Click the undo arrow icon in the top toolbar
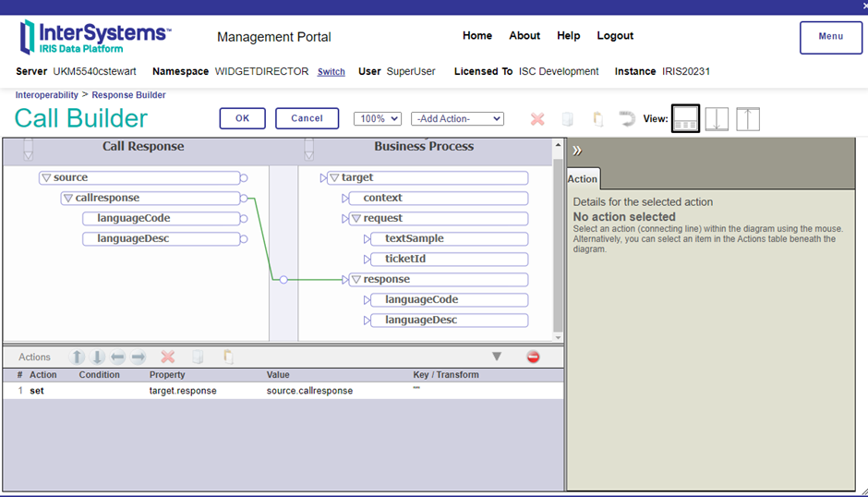Screen dimensions: 868x497 [627, 119]
